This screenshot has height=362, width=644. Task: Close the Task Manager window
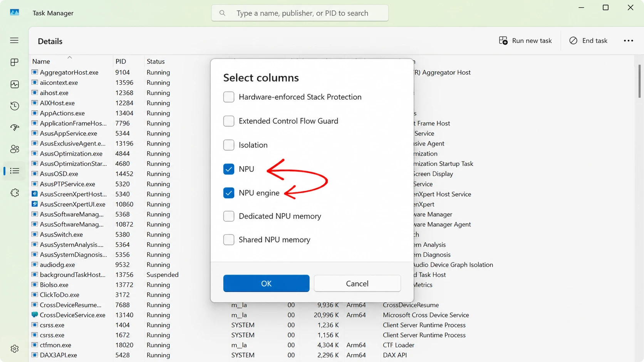coord(631,8)
